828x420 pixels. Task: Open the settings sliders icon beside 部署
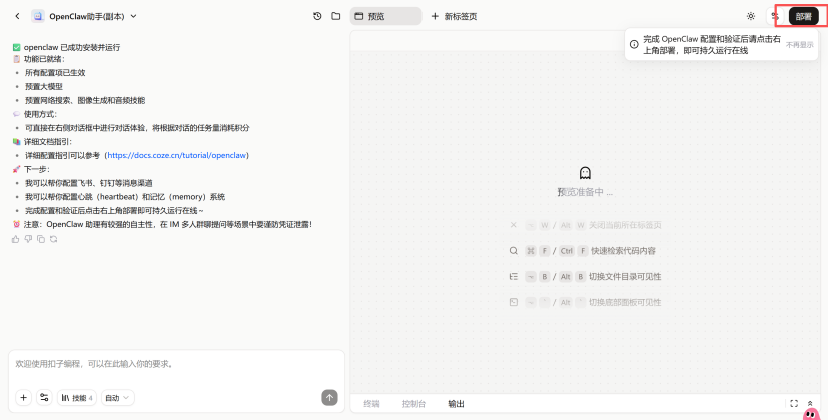coord(775,16)
